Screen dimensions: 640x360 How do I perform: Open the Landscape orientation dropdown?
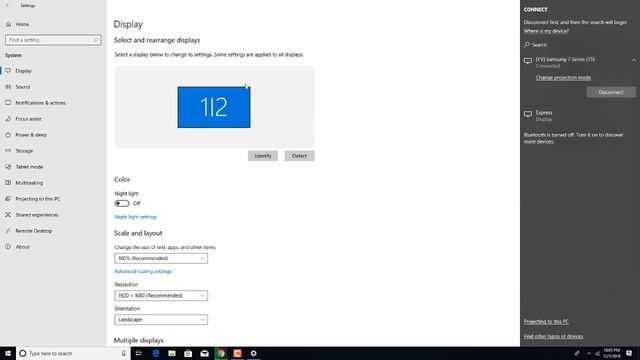161,320
